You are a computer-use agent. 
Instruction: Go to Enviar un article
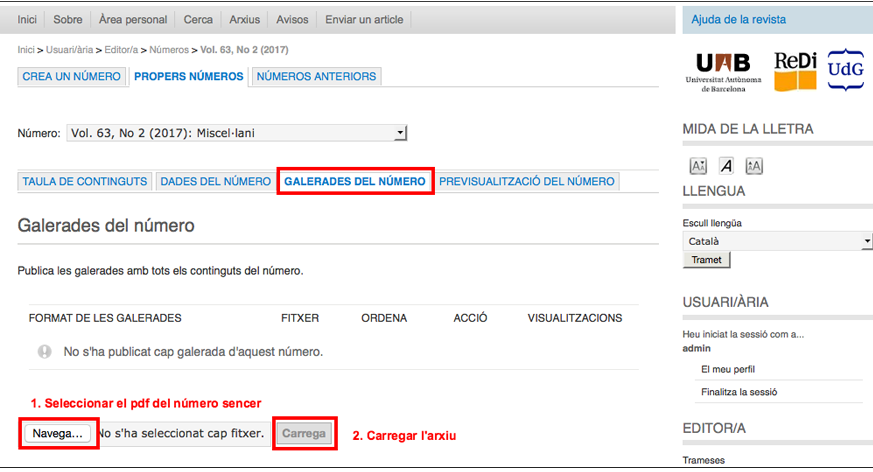(362, 19)
